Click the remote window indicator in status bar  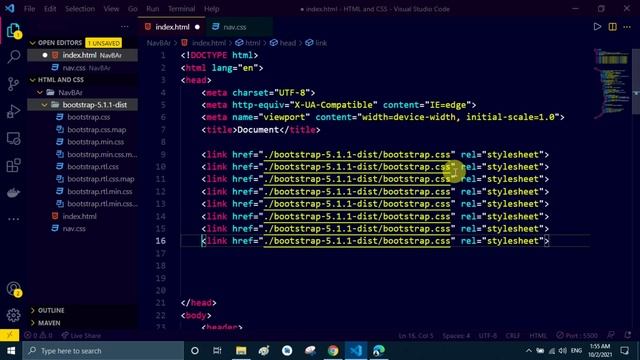(9, 335)
